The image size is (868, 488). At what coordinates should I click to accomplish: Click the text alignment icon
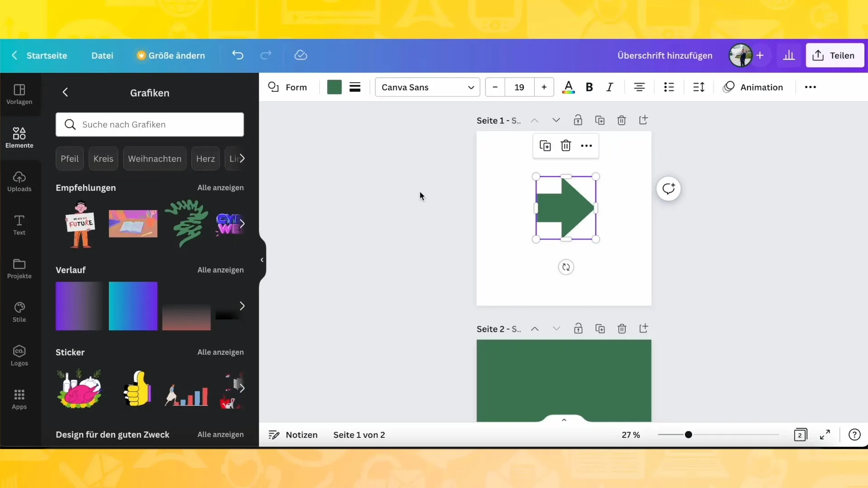point(640,88)
